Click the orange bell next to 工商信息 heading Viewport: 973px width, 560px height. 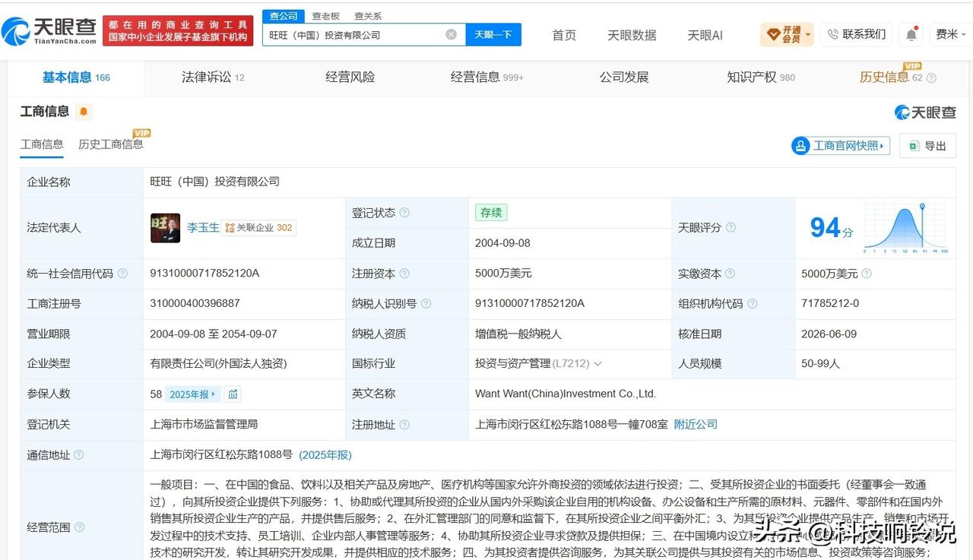(84, 112)
